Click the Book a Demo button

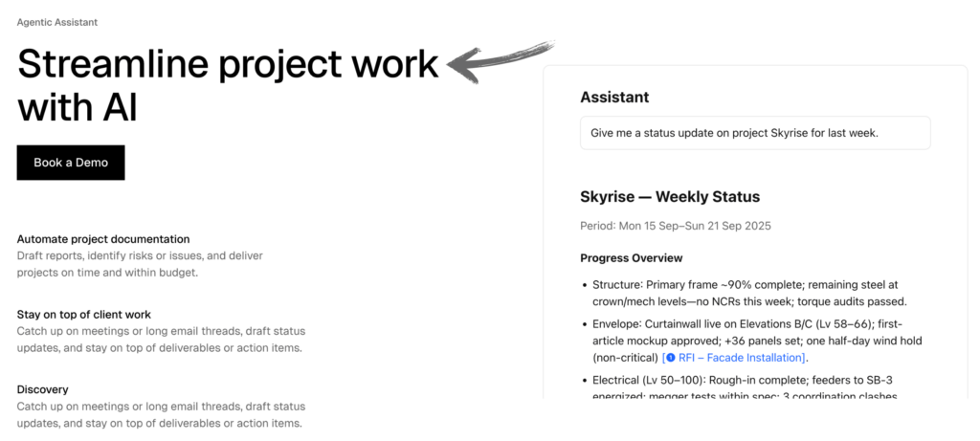tap(71, 163)
